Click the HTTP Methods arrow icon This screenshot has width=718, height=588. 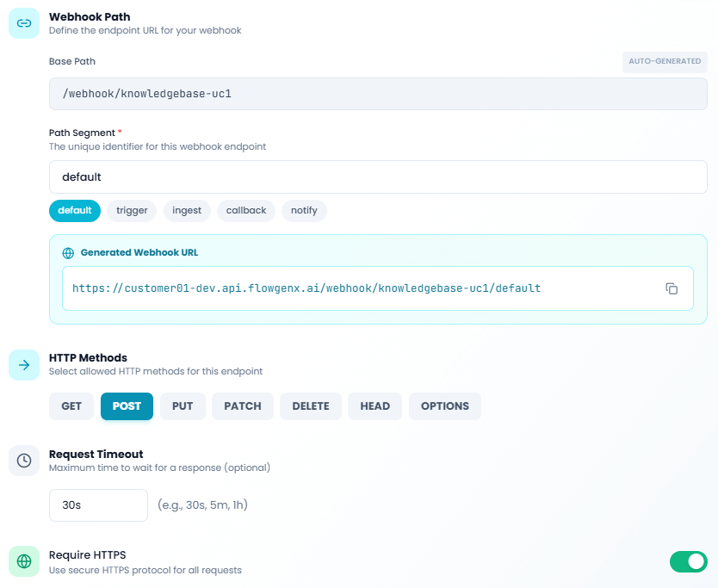[24, 365]
